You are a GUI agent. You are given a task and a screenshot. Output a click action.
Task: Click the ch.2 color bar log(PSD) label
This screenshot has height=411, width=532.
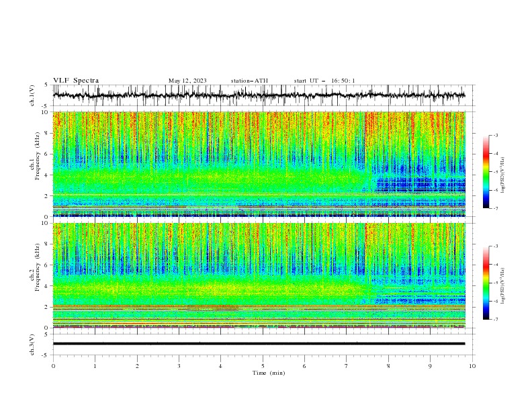point(503,286)
